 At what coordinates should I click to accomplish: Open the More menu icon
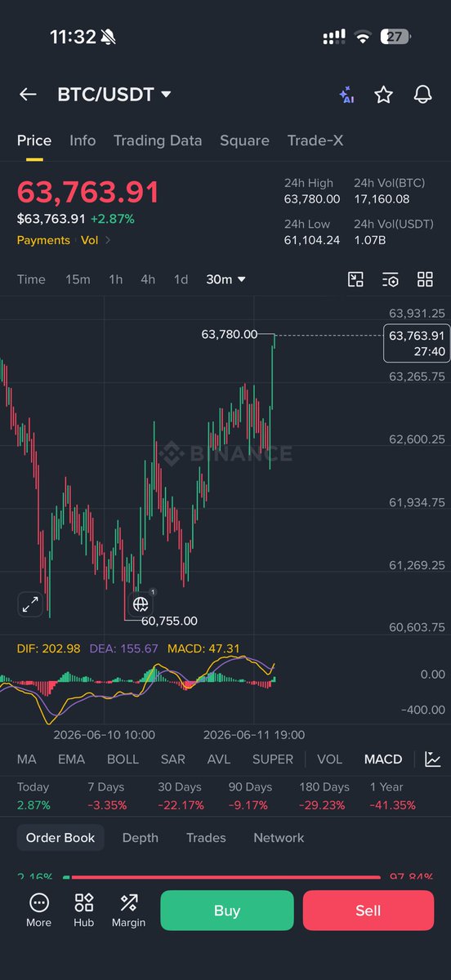click(38, 910)
